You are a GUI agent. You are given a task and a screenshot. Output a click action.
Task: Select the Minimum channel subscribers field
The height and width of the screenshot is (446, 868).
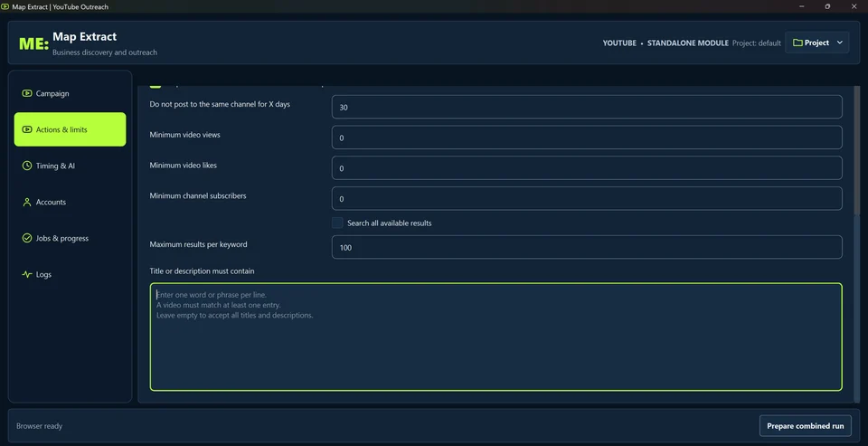pyautogui.click(x=587, y=198)
